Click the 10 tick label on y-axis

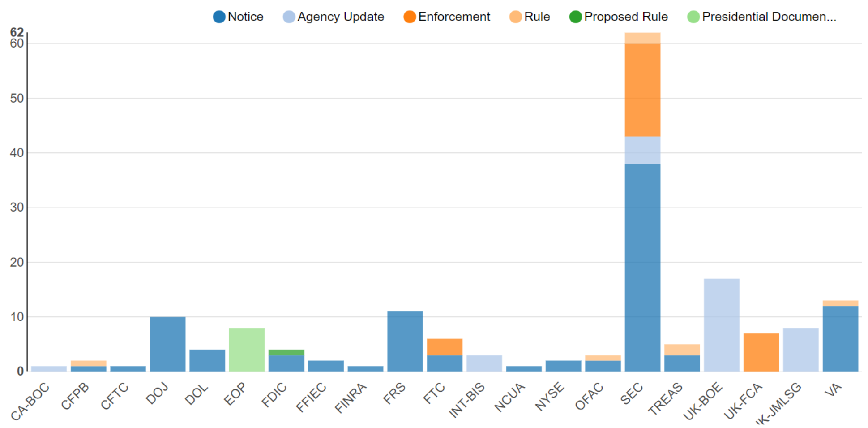[17, 317]
